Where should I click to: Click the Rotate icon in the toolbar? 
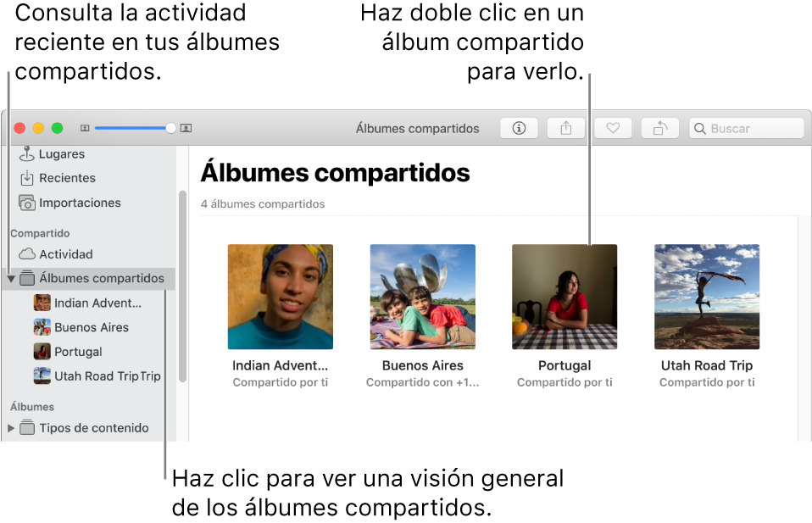click(x=659, y=128)
